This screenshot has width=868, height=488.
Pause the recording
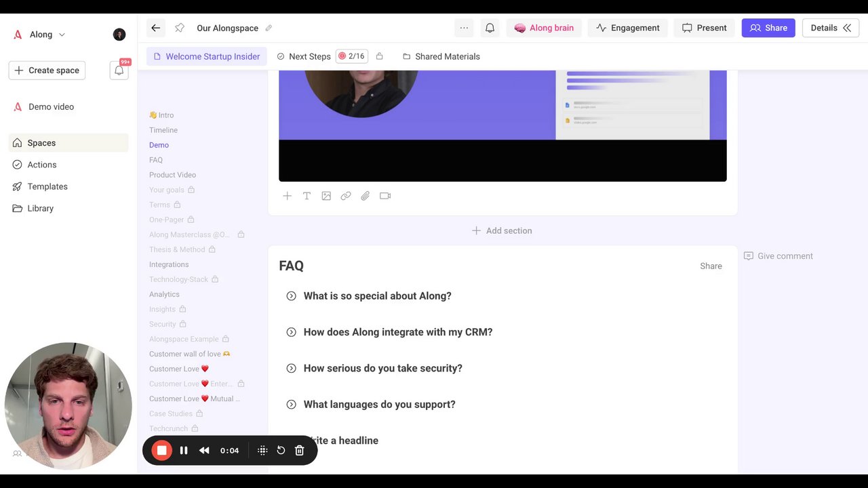(184, 450)
